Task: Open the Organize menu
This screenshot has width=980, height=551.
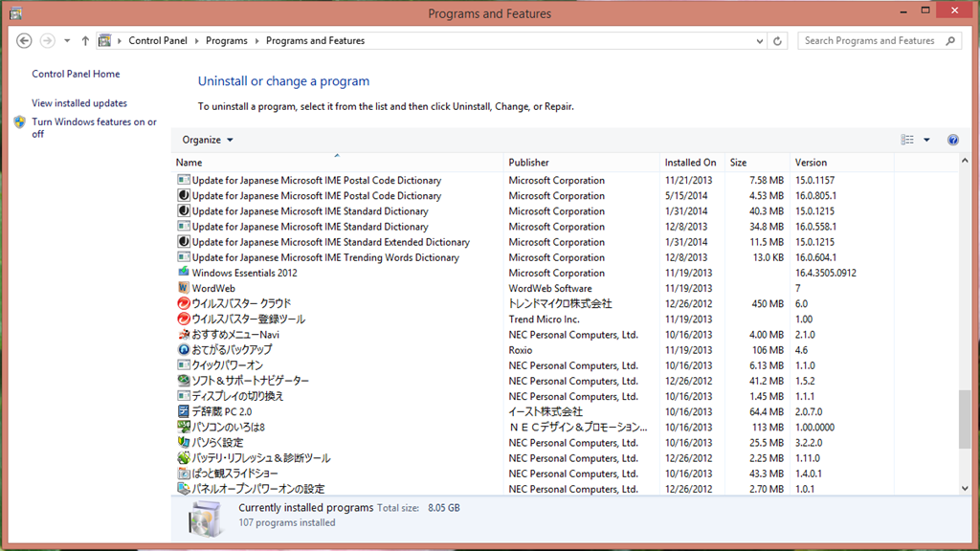Action: pyautogui.click(x=208, y=140)
